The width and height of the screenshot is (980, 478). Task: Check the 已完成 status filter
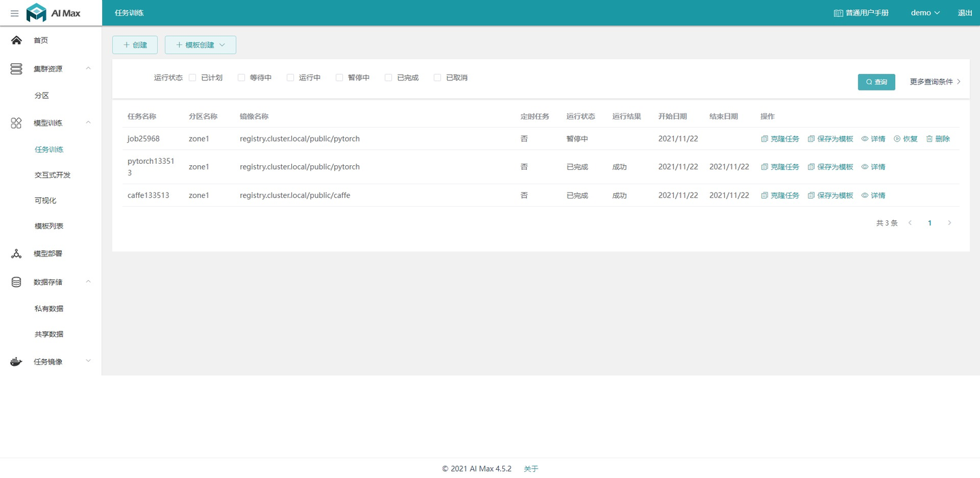(x=388, y=78)
